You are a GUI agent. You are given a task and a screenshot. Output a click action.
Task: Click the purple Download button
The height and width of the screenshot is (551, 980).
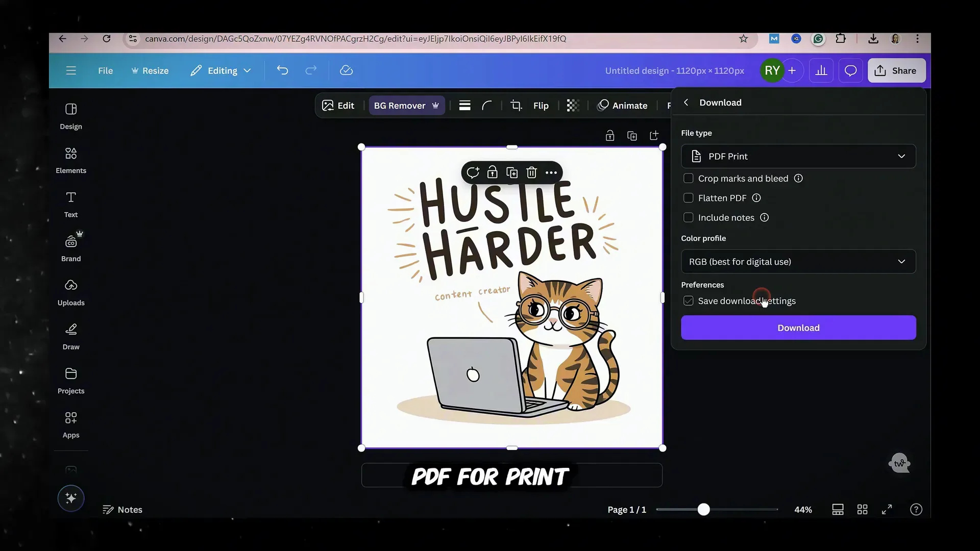pos(798,328)
